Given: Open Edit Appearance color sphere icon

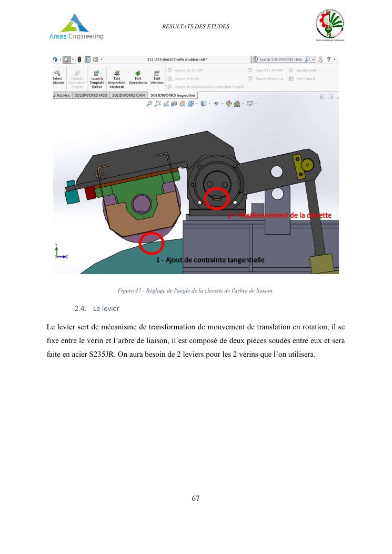Looking at the screenshot, I should click(229, 104).
